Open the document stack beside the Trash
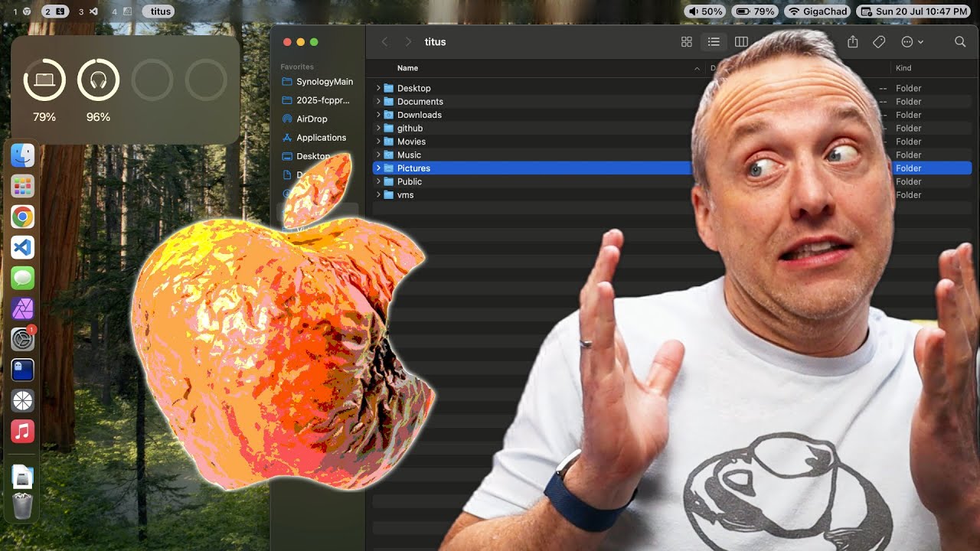The height and width of the screenshot is (551, 980). coord(22,477)
